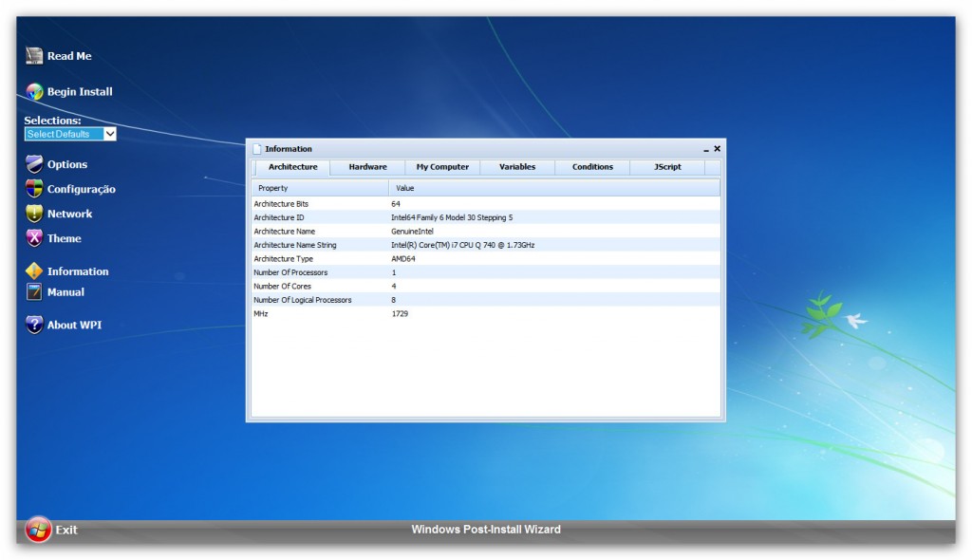The height and width of the screenshot is (560, 972).
Task: Click the About WPI question mark icon
Action: pyautogui.click(x=34, y=325)
